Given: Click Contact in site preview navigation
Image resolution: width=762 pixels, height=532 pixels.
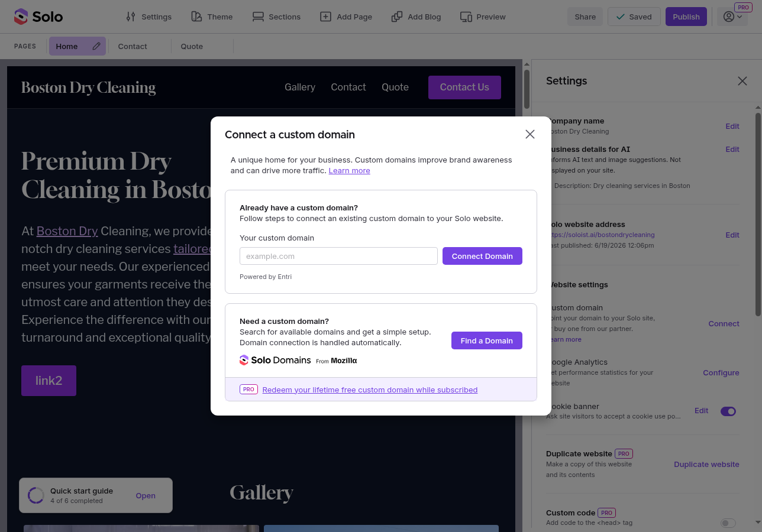Looking at the screenshot, I should coord(348,87).
